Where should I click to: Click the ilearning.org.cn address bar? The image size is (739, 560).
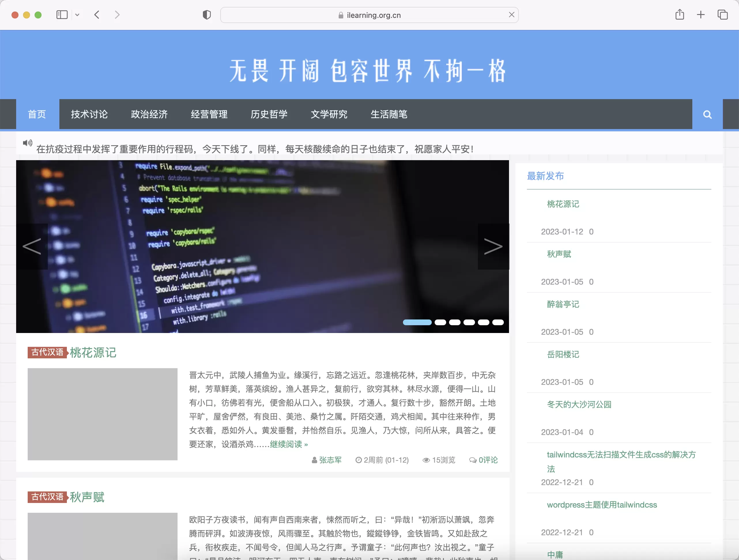pyautogui.click(x=369, y=15)
